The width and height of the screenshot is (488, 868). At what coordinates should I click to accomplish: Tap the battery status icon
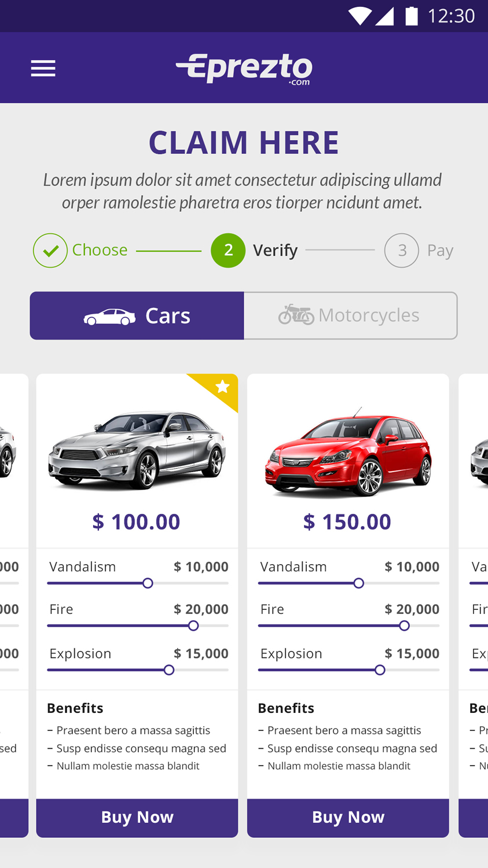tap(412, 16)
